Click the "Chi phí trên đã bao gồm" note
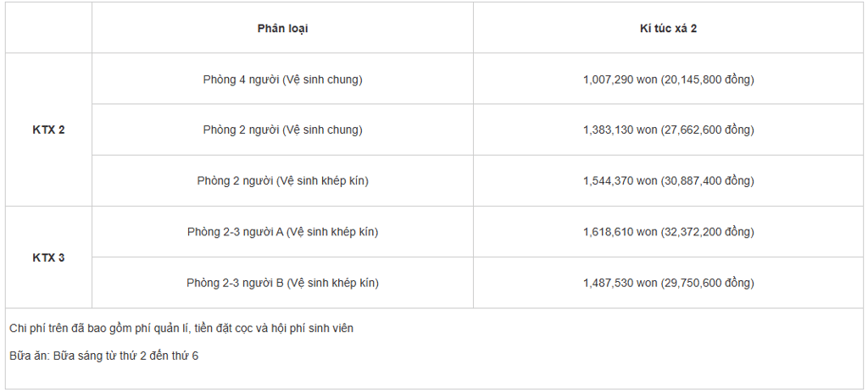The height and width of the screenshot is (392, 868). click(181, 329)
